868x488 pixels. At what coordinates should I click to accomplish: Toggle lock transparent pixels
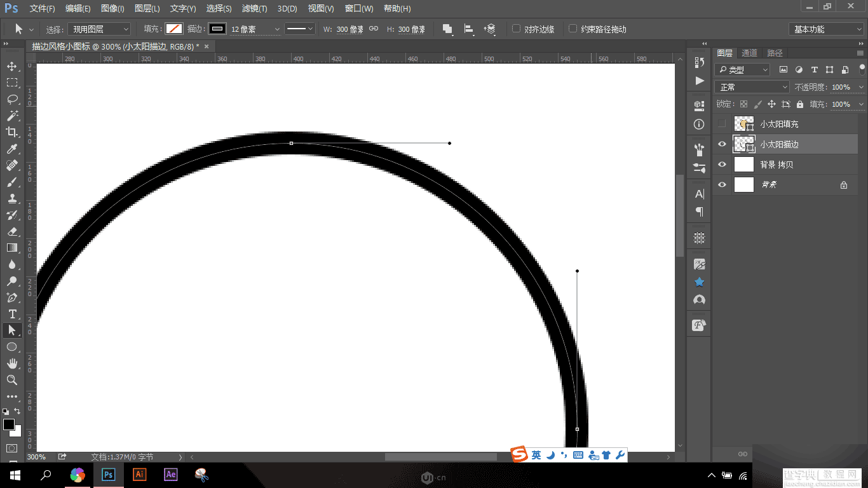(743, 104)
